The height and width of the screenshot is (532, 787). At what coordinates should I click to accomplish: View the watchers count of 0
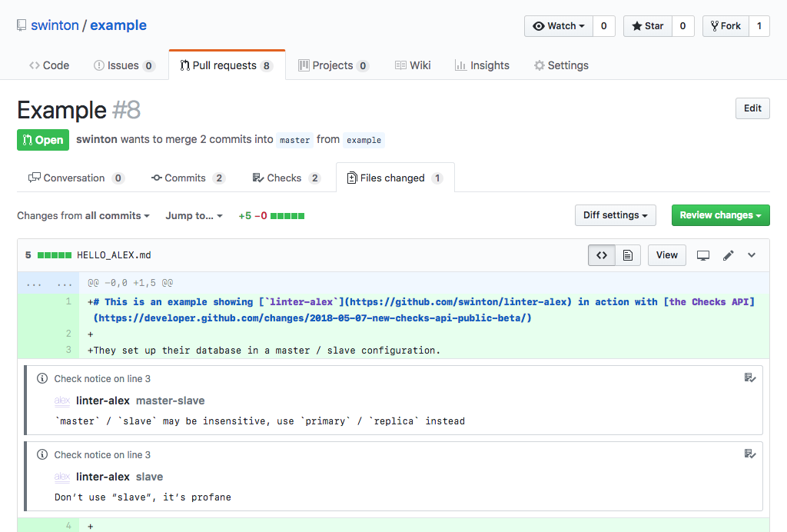(604, 26)
